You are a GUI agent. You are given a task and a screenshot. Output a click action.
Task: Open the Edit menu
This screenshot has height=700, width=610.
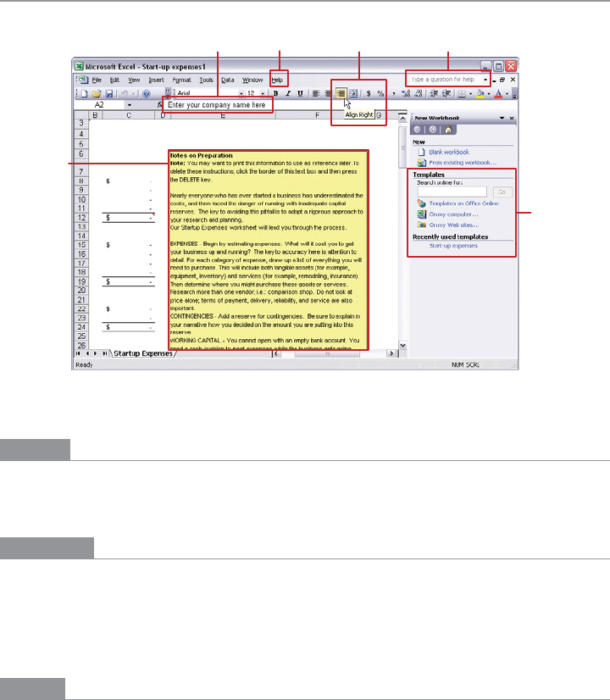114,80
